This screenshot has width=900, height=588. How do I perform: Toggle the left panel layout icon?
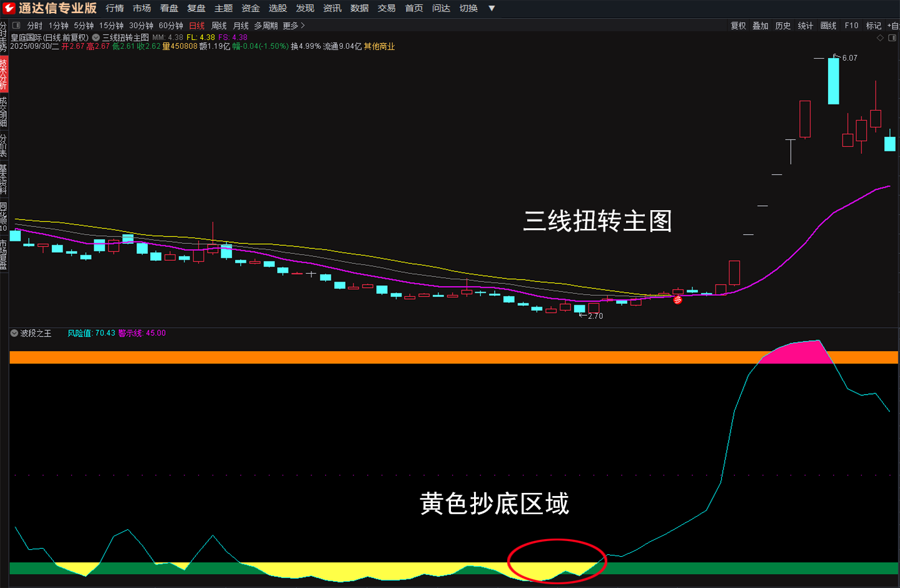(16, 26)
